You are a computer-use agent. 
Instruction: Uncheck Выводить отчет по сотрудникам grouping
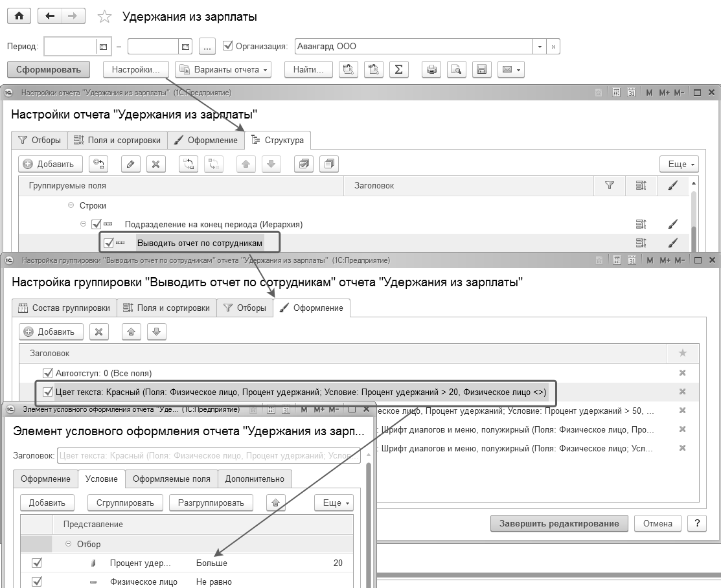point(109,242)
